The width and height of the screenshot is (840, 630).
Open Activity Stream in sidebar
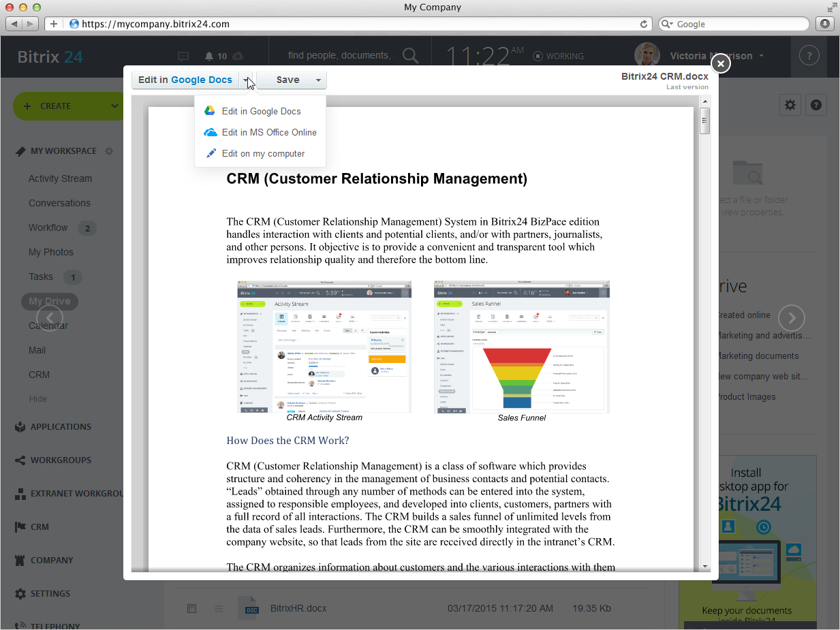click(60, 178)
